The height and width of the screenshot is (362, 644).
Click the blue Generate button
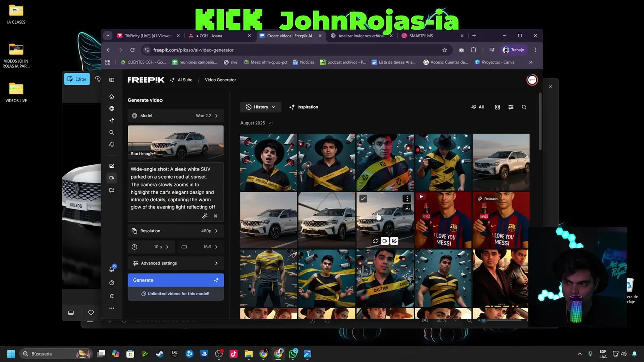[176, 280]
